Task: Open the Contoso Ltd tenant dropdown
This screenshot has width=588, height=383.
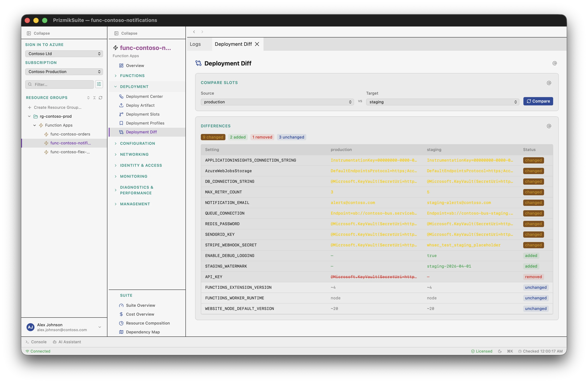Action: coord(64,54)
